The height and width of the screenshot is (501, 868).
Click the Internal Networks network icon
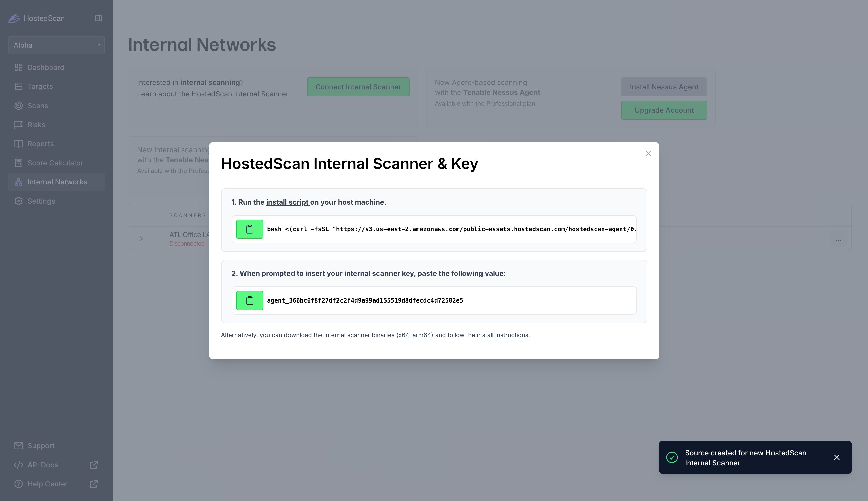click(19, 182)
